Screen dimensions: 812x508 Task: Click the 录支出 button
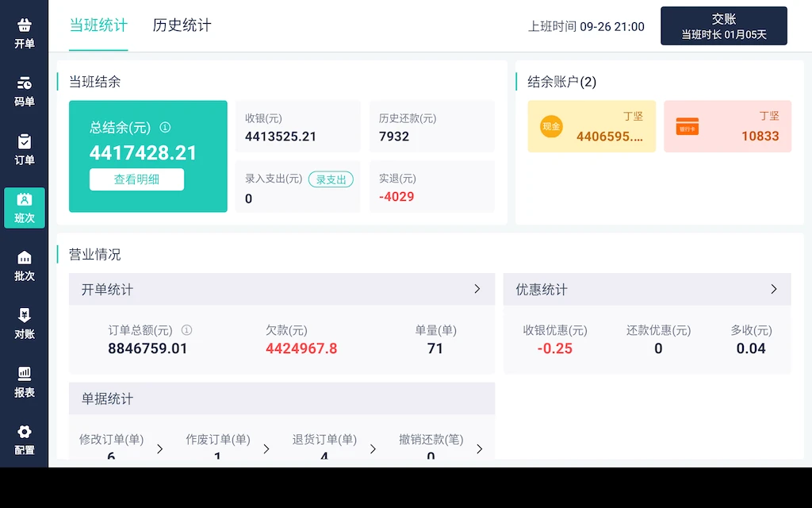click(331, 179)
